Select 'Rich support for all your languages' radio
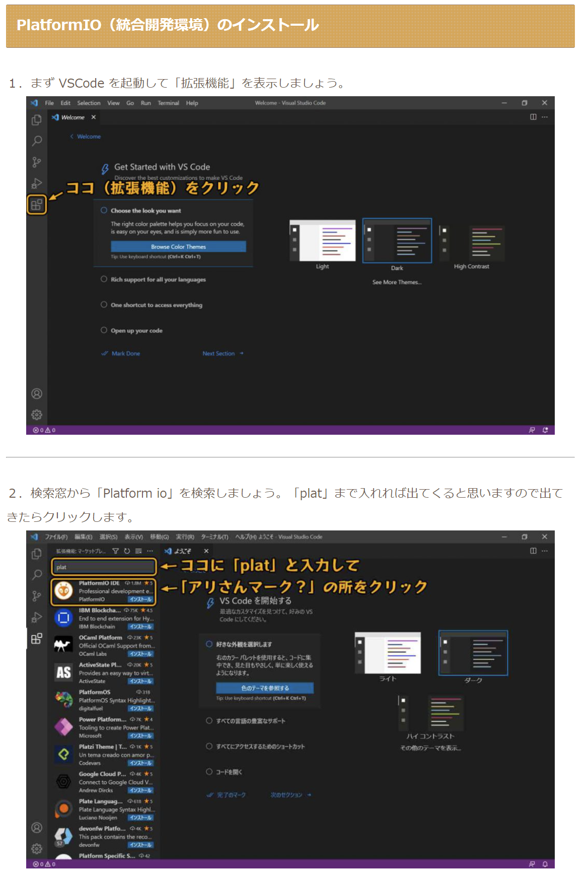 (104, 279)
